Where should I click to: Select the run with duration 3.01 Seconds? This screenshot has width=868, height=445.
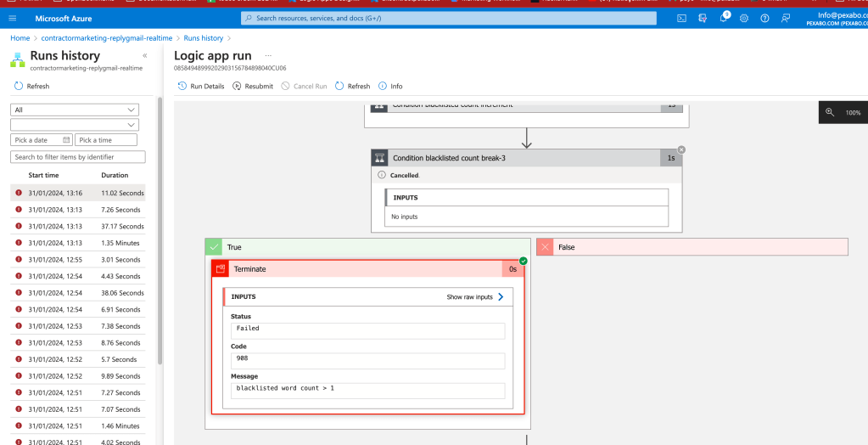coord(78,259)
